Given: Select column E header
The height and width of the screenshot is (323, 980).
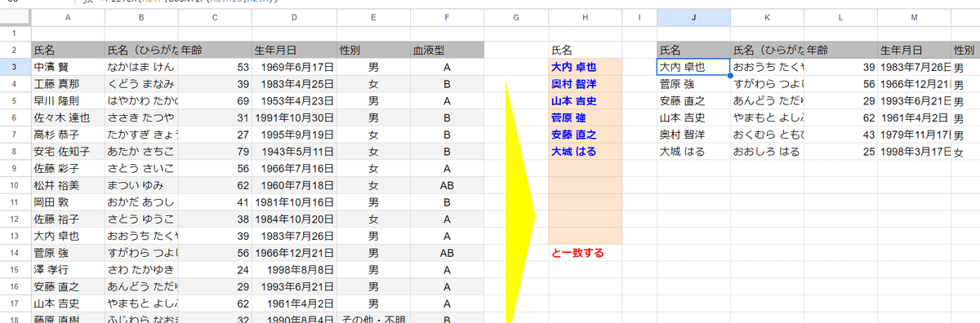Looking at the screenshot, I should 373,16.
